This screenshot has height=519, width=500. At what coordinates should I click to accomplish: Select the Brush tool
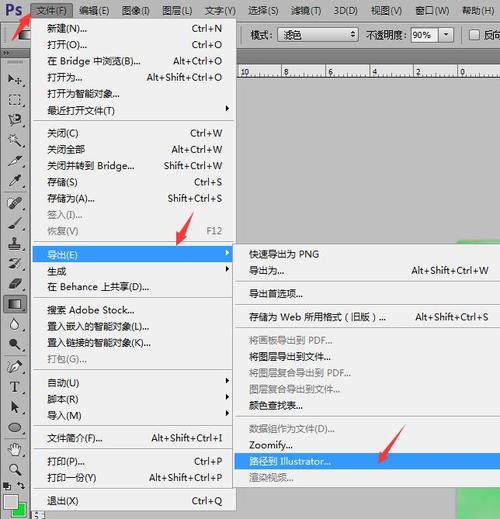pos(14,223)
